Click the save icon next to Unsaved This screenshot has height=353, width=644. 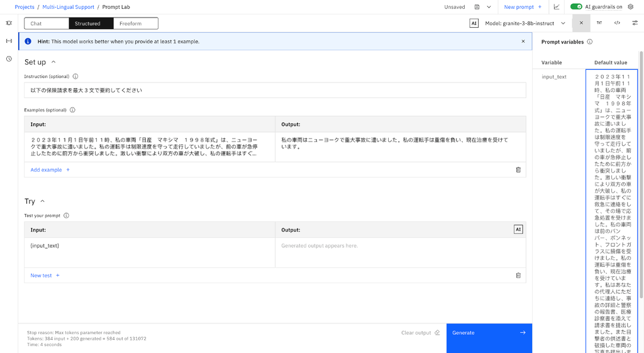tap(477, 7)
